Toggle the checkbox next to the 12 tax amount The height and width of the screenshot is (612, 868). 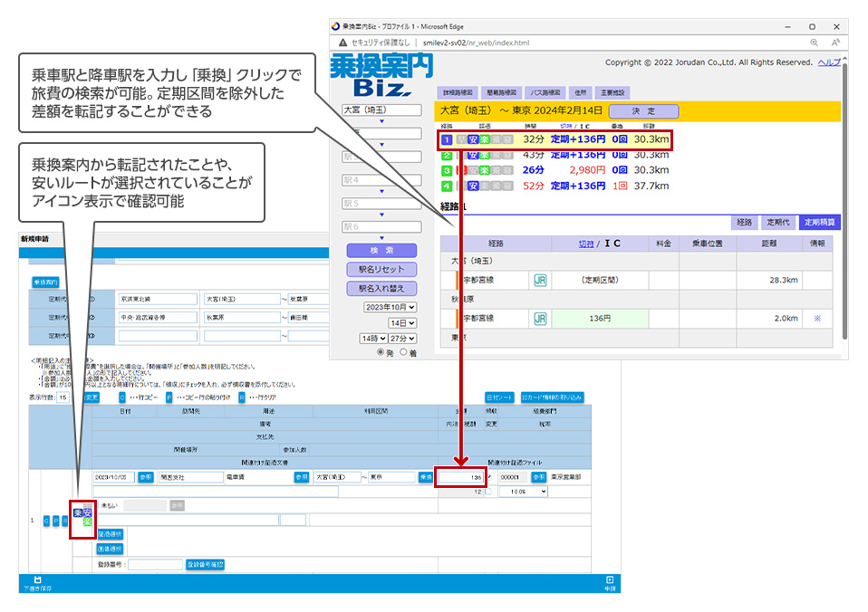489,492
